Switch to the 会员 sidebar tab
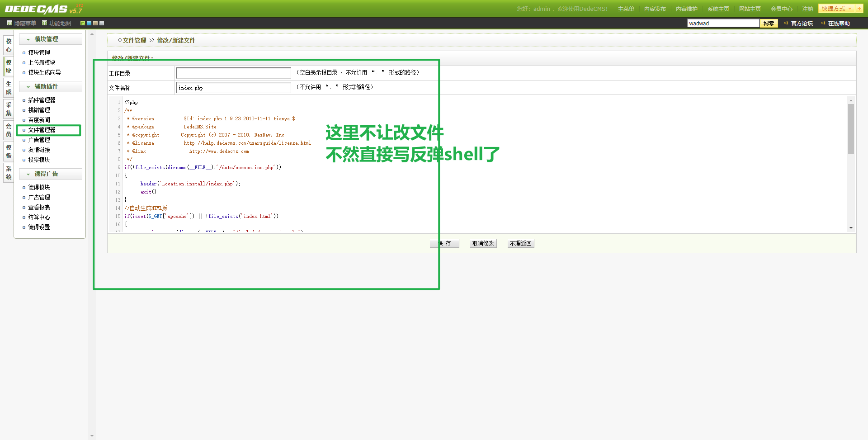Screen dimensions: 868x440 pos(9,130)
